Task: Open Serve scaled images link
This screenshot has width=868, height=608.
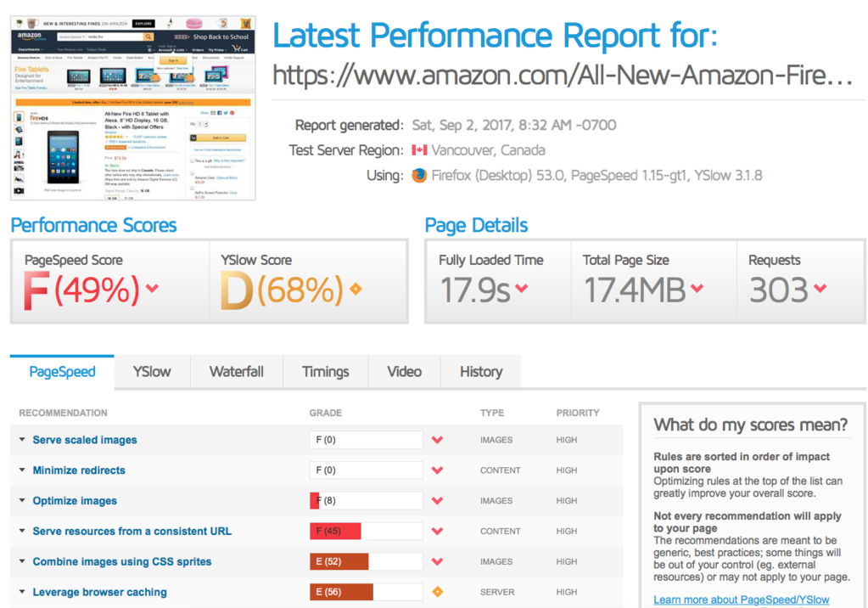Action: click(85, 440)
